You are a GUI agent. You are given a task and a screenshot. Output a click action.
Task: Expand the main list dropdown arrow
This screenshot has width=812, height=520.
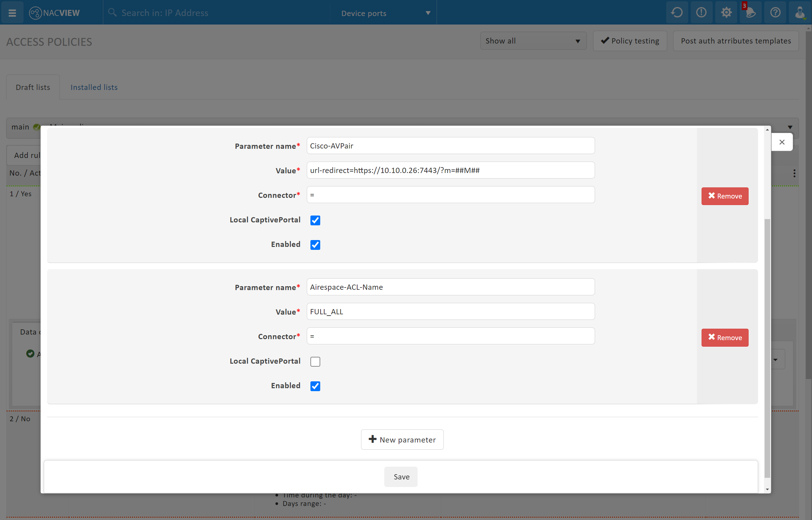(790, 127)
